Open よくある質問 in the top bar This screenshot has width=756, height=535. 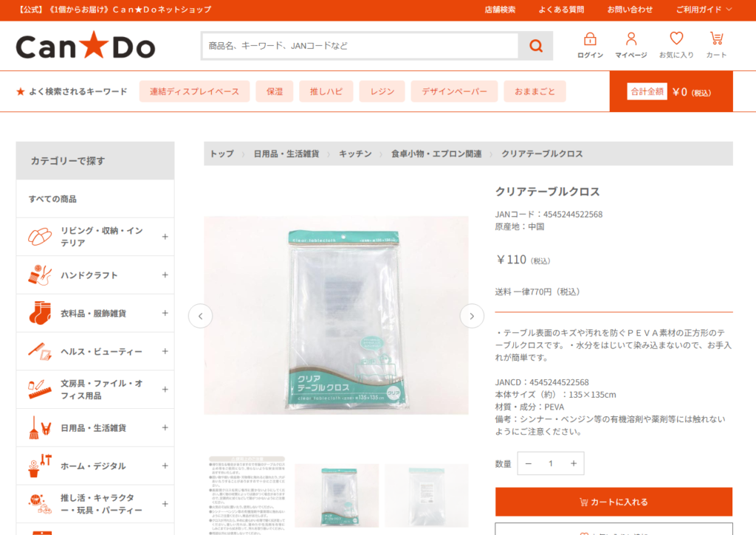tap(561, 10)
